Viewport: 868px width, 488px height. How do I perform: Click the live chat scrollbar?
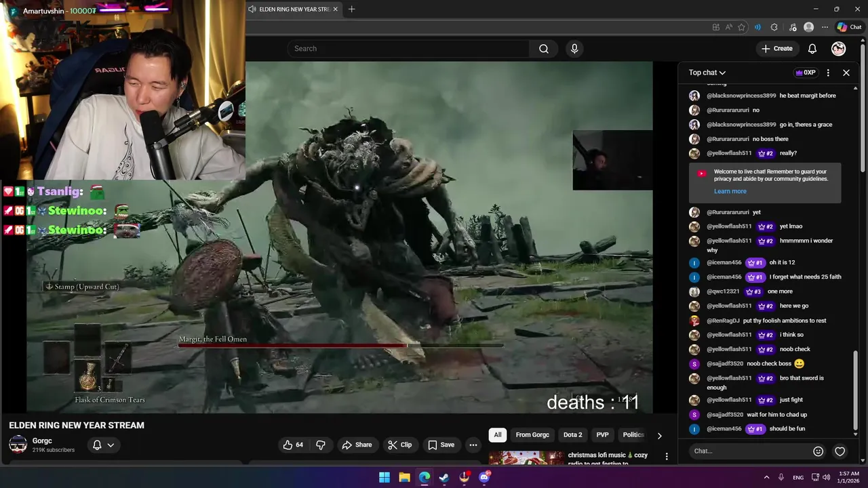tap(856, 392)
